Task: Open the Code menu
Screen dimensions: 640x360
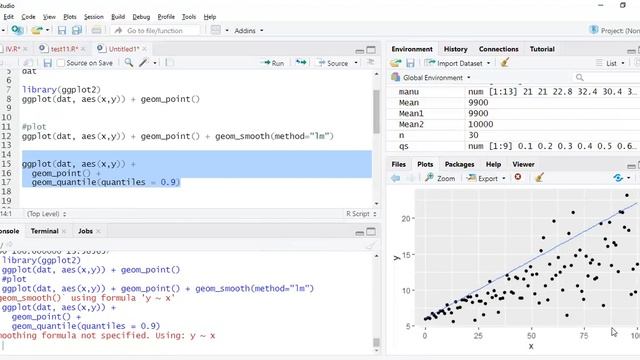Action: click(28, 17)
